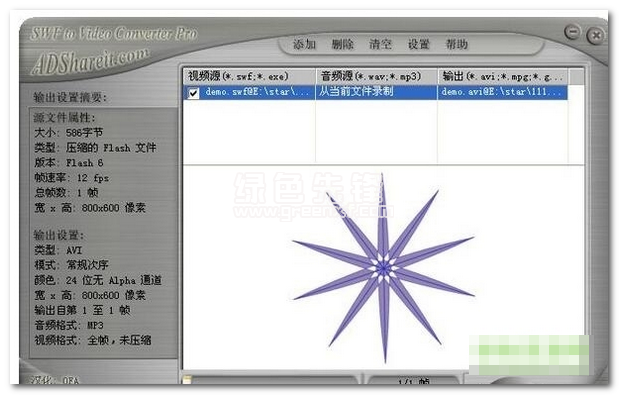Uncheck the demo.swf row checkbox

(x=193, y=93)
